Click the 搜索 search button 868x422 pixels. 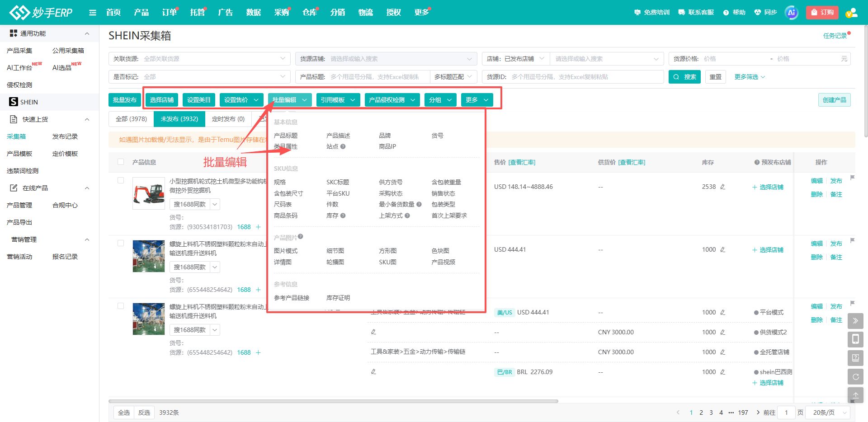tap(684, 77)
